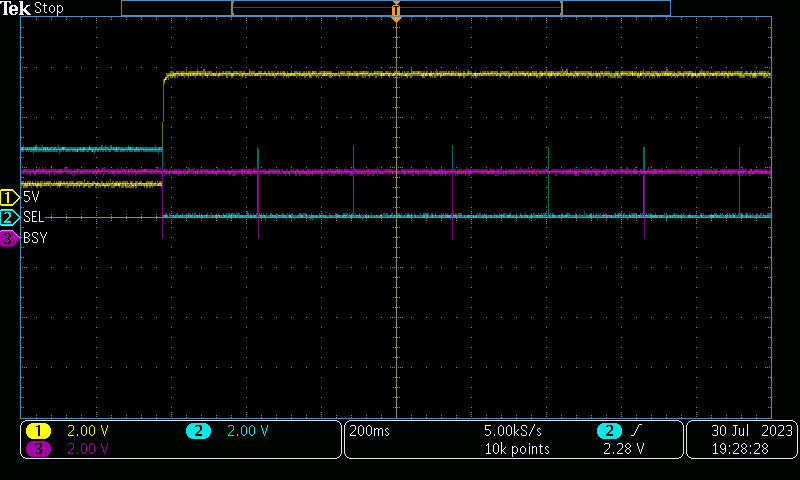Click the yellow 2.00 V scale value
The width and height of the screenshot is (800, 480).
click(88, 431)
